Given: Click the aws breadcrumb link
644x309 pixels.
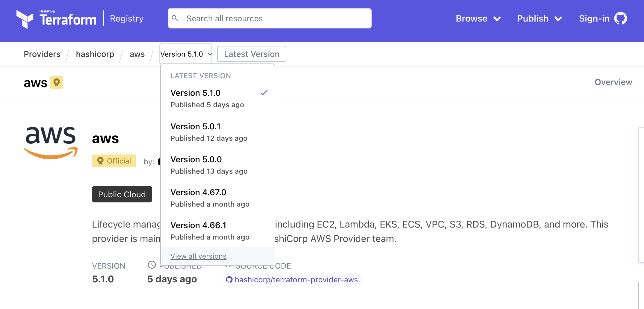Looking at the screenshot, I should tap(137, 54).
